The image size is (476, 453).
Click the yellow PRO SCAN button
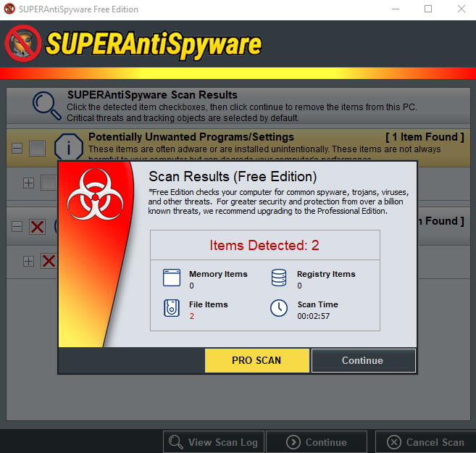click(x=256, y=360)
